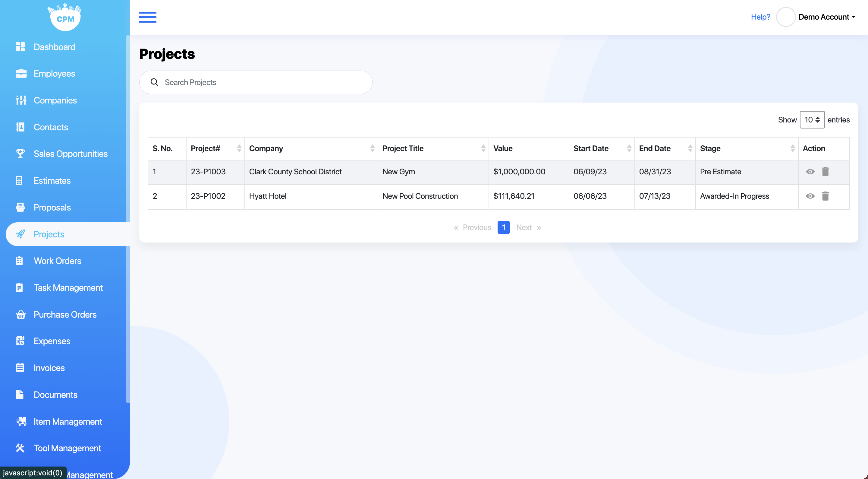Screen dimensions: 868x479
Task: Click the Task Management clipboard icon
Action: [19, 288]
